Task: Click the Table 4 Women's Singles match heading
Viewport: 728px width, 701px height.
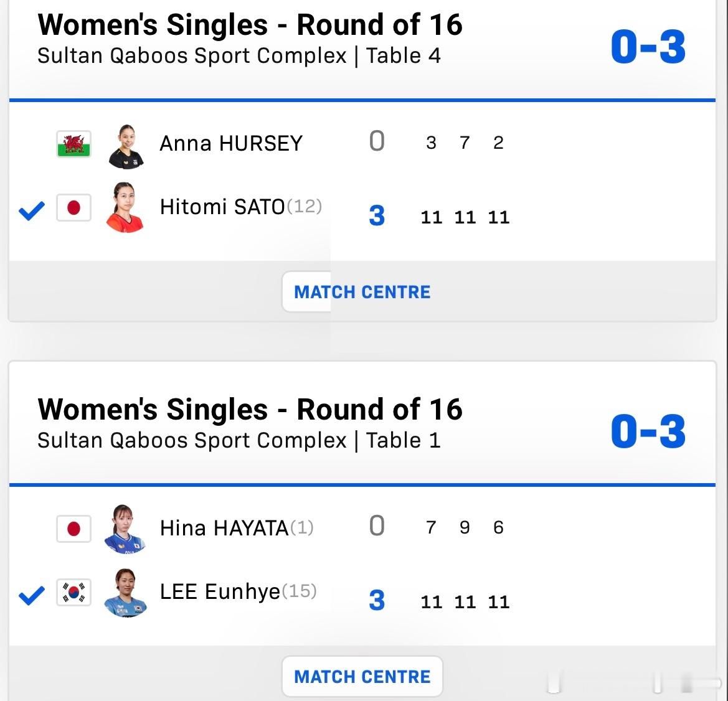Action: click(x=250, y=26)
